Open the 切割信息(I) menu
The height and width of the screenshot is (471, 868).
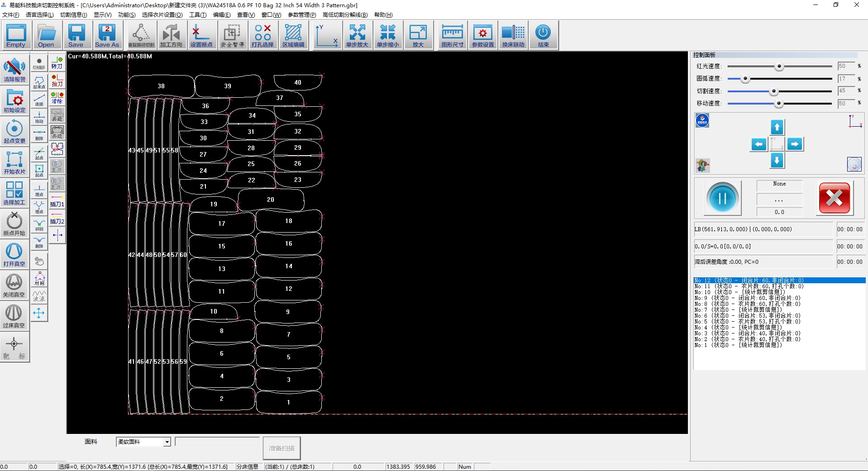click(73, 15)
